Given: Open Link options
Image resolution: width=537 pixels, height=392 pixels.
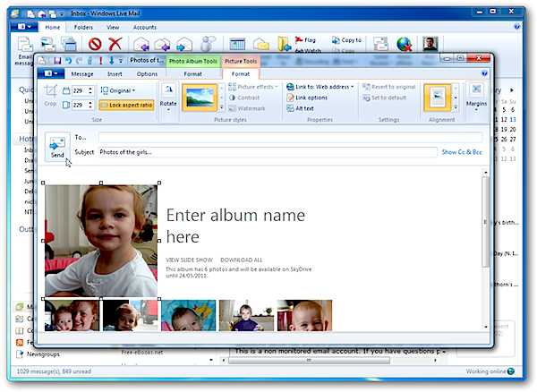Looking at the screenshot, I should 307,98.
